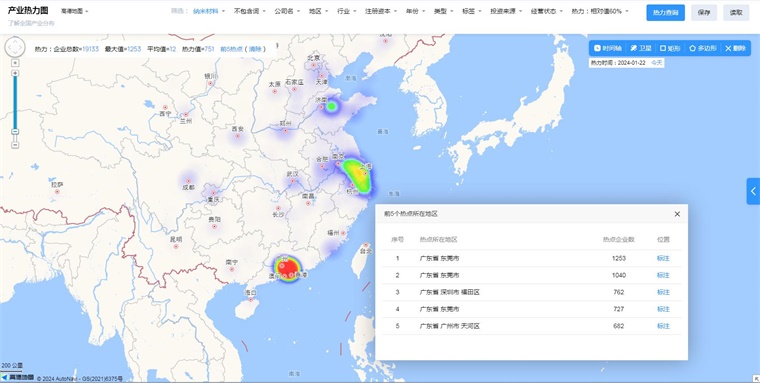Select the 广东省 深圳市 福田区 cell
Image resolution: width=760 pixels, height=383 pixels.
click(x=449, y=292)
